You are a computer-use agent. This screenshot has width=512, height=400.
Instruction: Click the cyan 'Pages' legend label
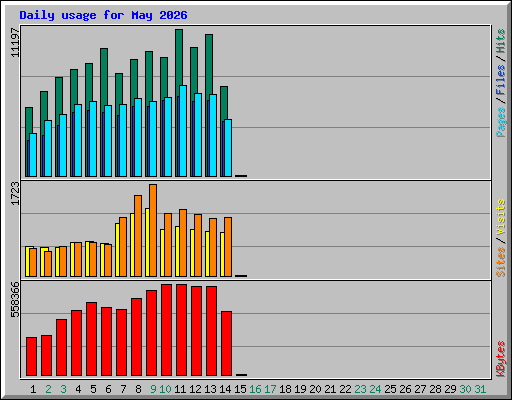click(x=501, y=122)
